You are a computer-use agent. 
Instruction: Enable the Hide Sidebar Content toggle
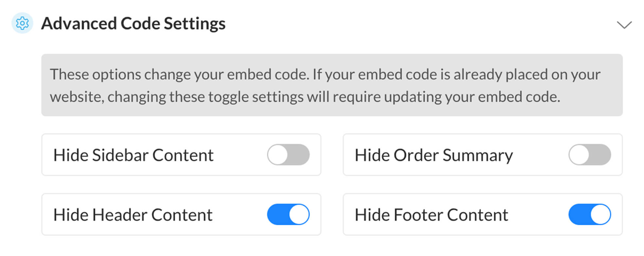coord(288,155)
